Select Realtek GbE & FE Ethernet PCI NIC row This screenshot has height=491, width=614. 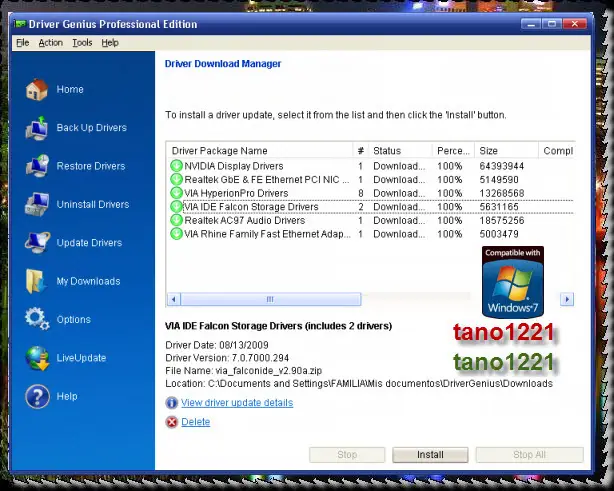click(x=370, y=179)
